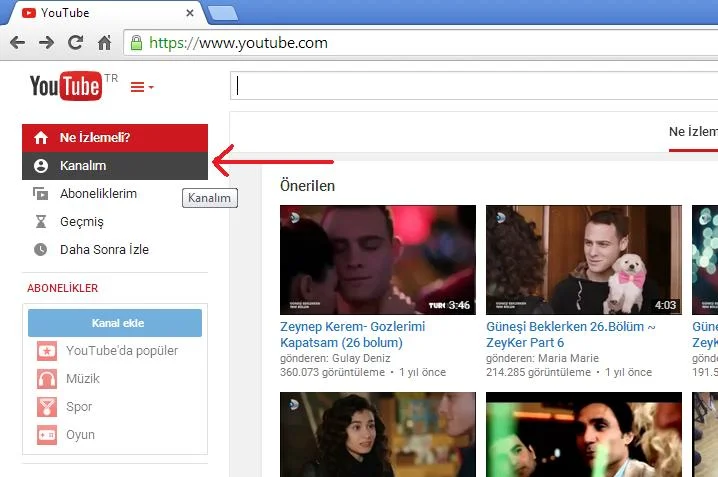The height and width of the screenshot is (477, 718).
Task: Click inside the YouTube search box
Action: pyautogui.click(x=470, y=86)
